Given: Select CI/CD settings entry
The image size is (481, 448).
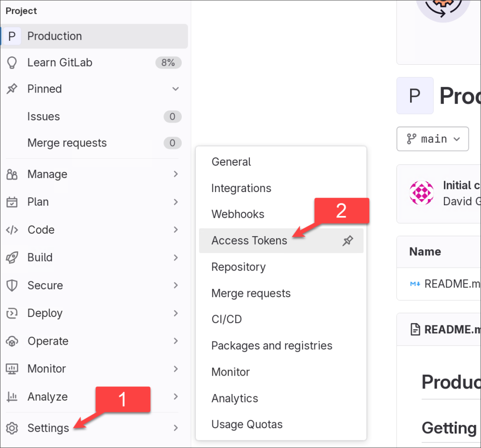Looking at the screenshot, I should click(x=227, y=319).
